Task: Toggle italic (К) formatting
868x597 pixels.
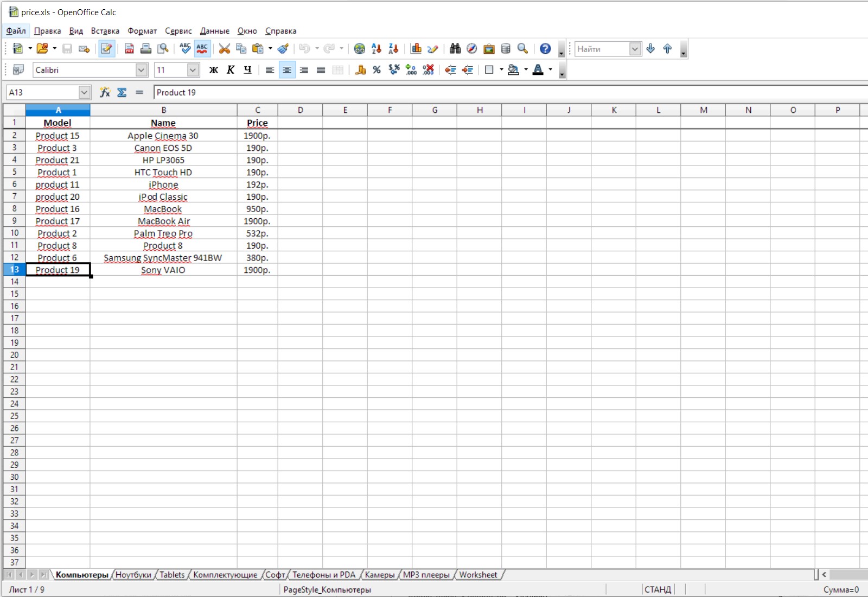Action: 231,70
